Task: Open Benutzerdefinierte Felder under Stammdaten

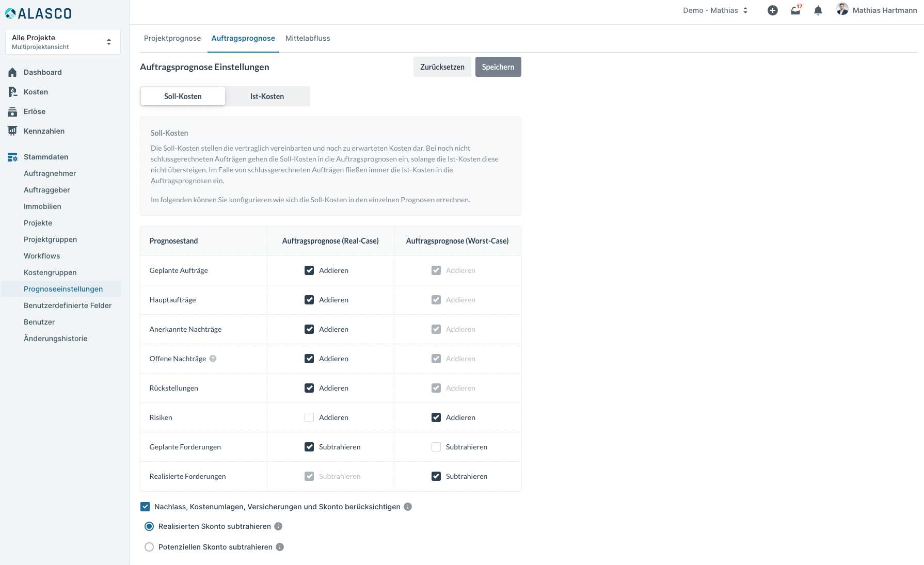Action: coord(68,305)
